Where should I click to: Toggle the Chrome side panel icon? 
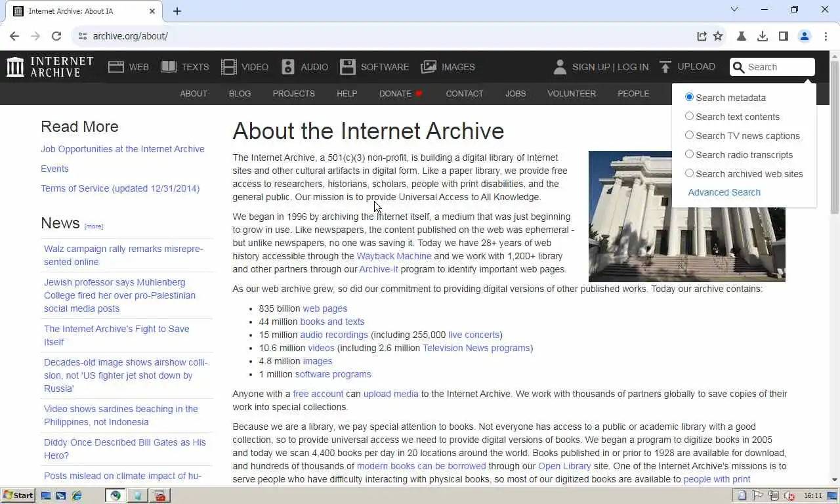coord(784,36)
